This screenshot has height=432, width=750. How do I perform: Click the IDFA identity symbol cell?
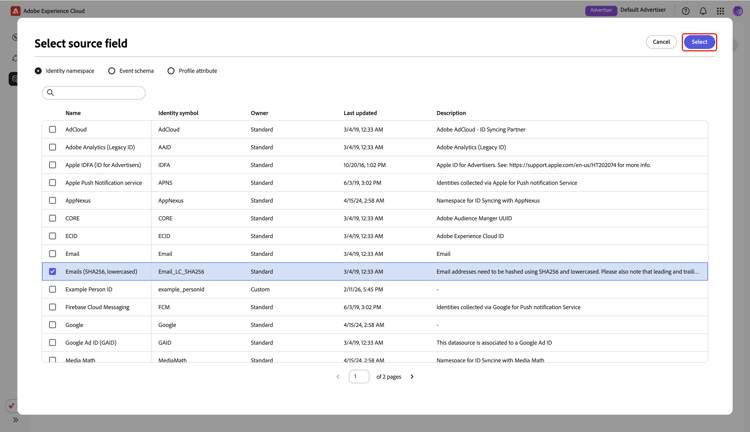[164, 165]
